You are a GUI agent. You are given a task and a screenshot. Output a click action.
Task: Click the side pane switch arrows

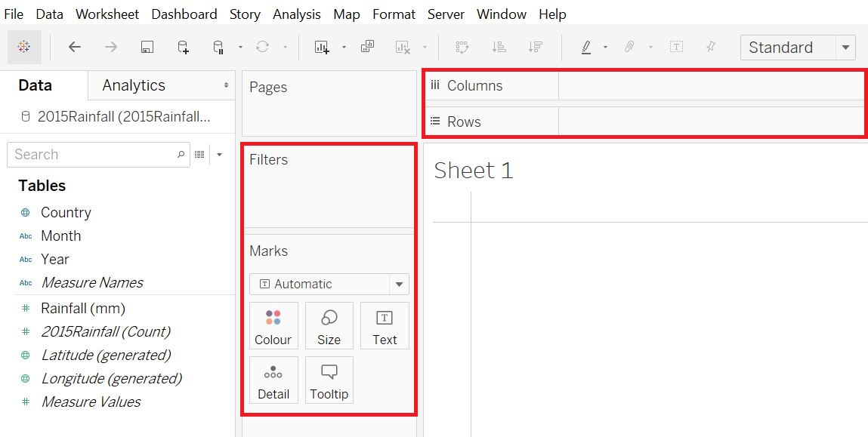[x=226, y=85]
